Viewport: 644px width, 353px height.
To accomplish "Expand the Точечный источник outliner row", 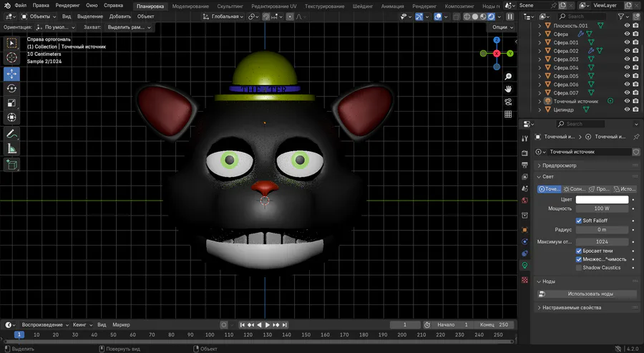I will click(x=540, y=101).
